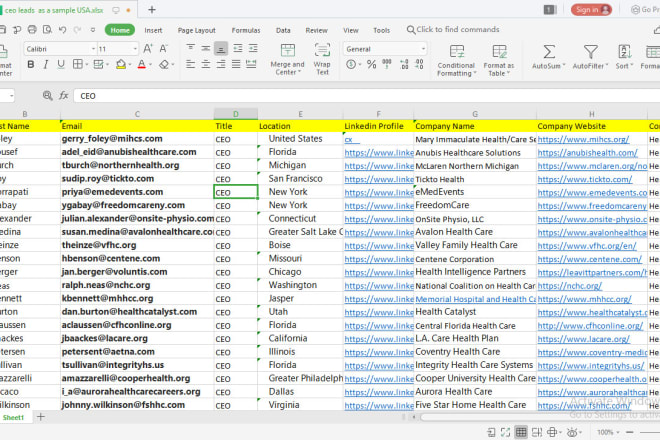
Task: Click the zoom out minus button
Action: (630, 432)
